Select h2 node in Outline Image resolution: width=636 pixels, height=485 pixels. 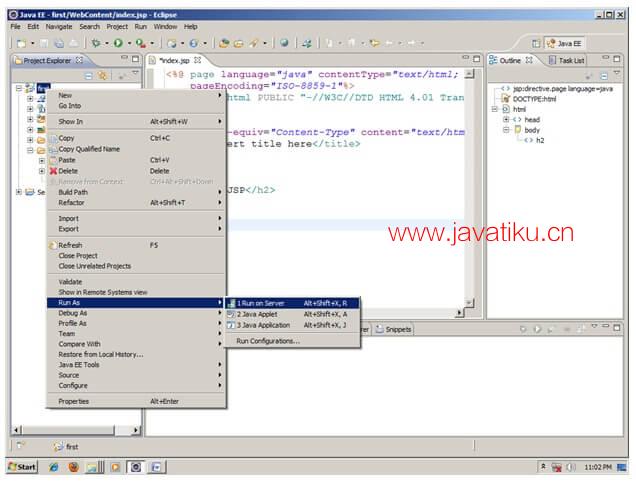click(x=540, y=140)
